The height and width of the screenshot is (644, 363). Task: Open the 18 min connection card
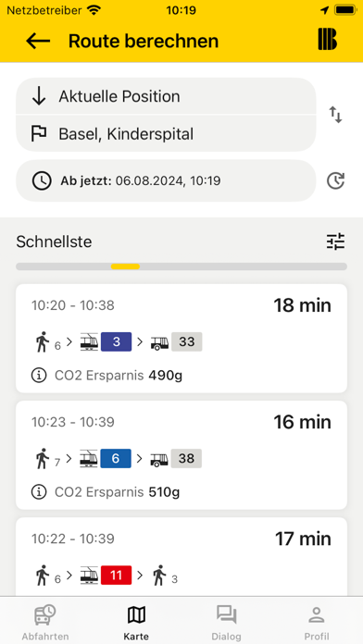[181, 339]
